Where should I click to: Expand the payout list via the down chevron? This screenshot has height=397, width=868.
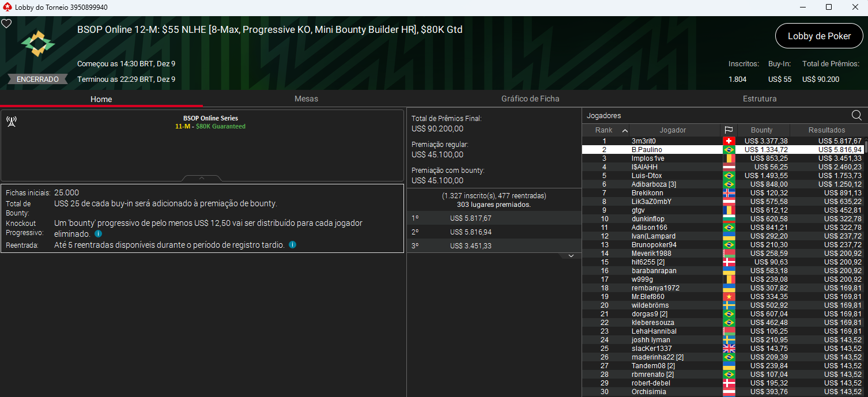click(x=571, y=255)
